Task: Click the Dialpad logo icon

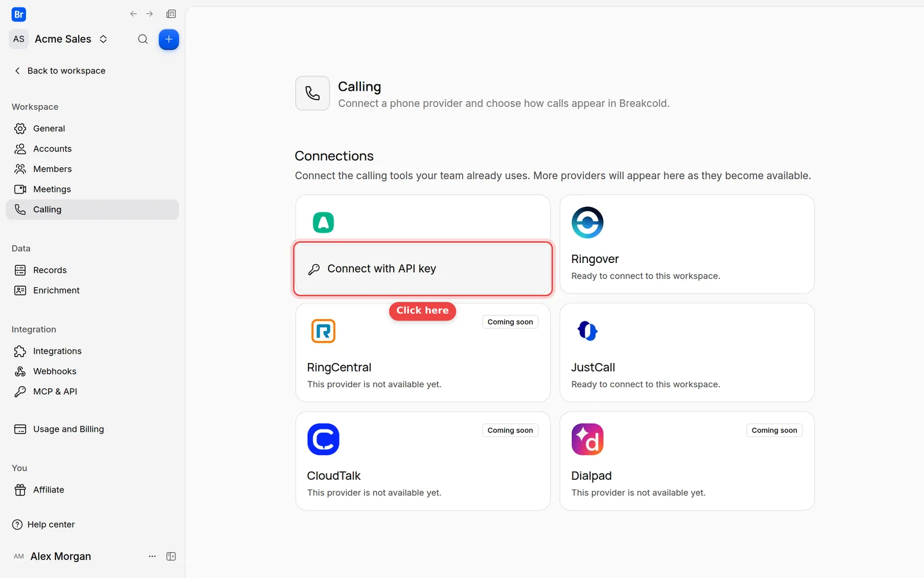Action: [587, 439]
